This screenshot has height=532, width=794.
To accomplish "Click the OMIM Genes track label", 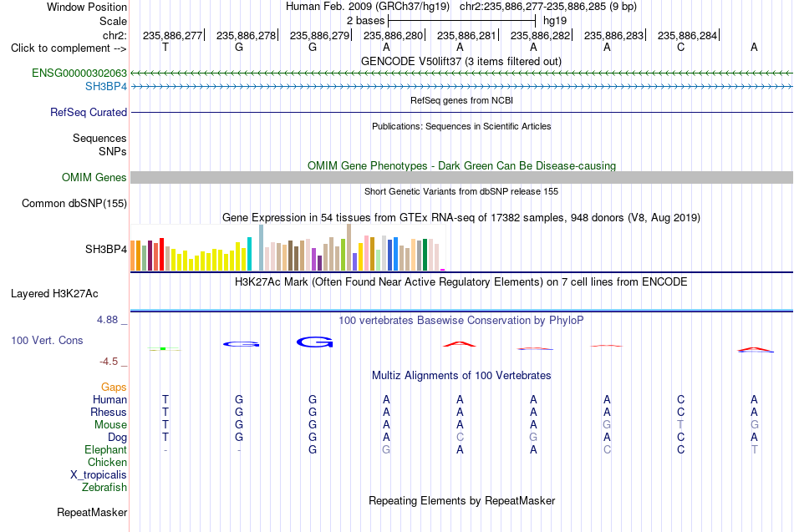I will point(94,177).
